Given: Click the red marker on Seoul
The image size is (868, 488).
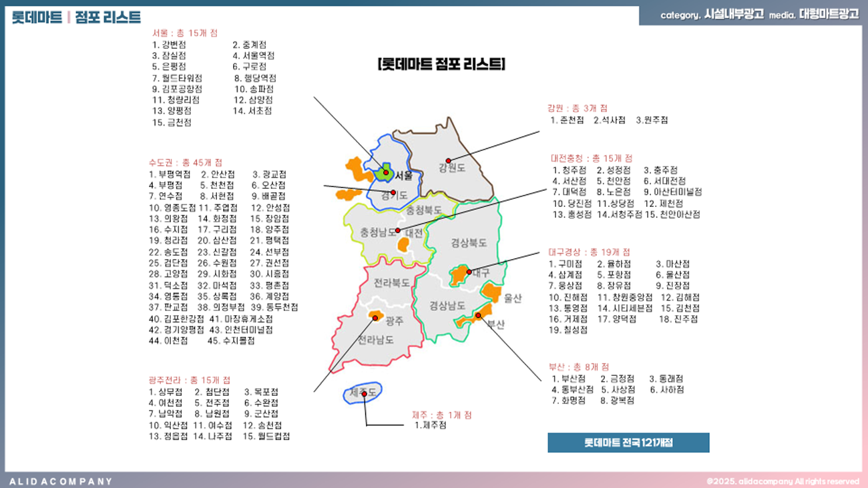Looking at the screenshot, I should (386, 173).
